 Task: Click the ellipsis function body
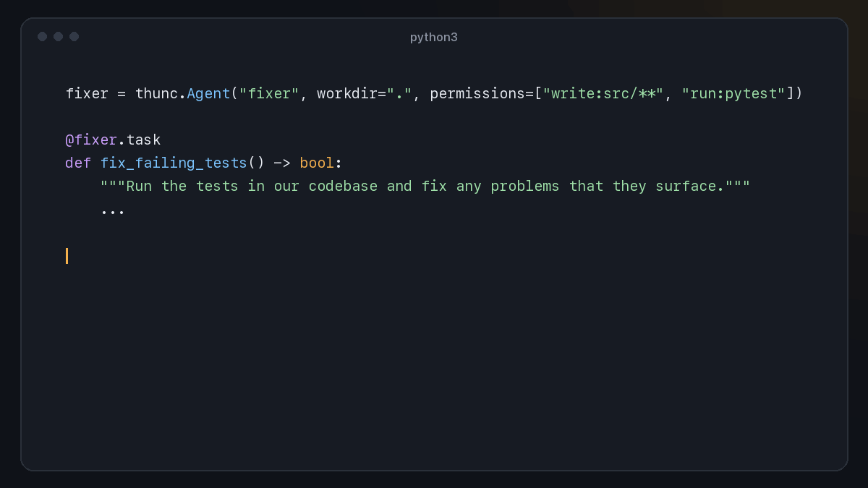coord(113,211)
